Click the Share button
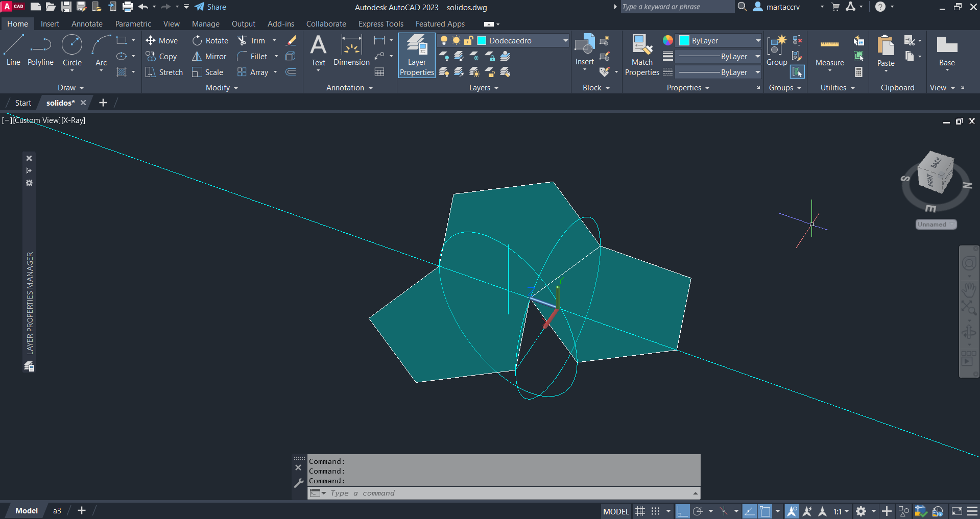The height and width of the screenshot is (519, 980). click(x=210, y=7)
